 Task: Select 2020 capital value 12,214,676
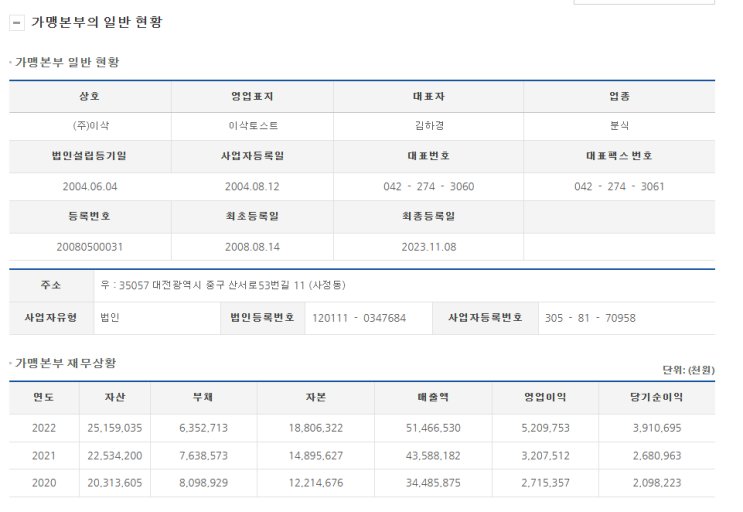click(316, 483)
